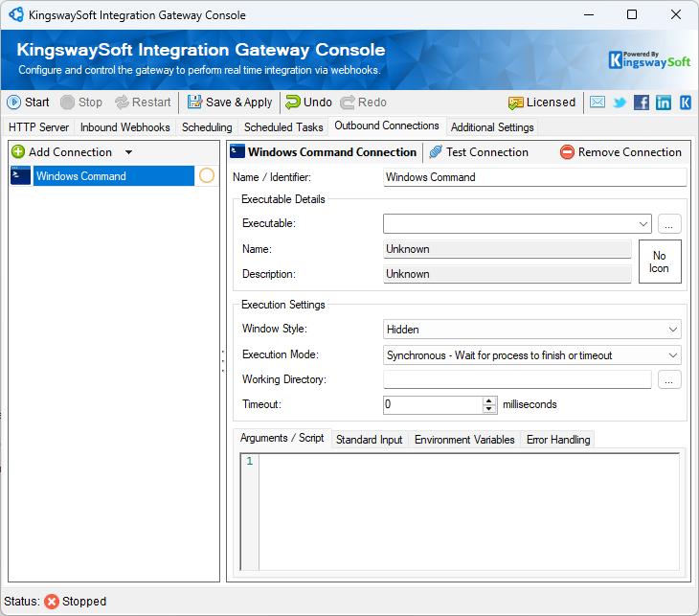This screenshot has height=616, width=699.
Task: Browse for executable with ellipsis button
Action: (x=668, y=224)
